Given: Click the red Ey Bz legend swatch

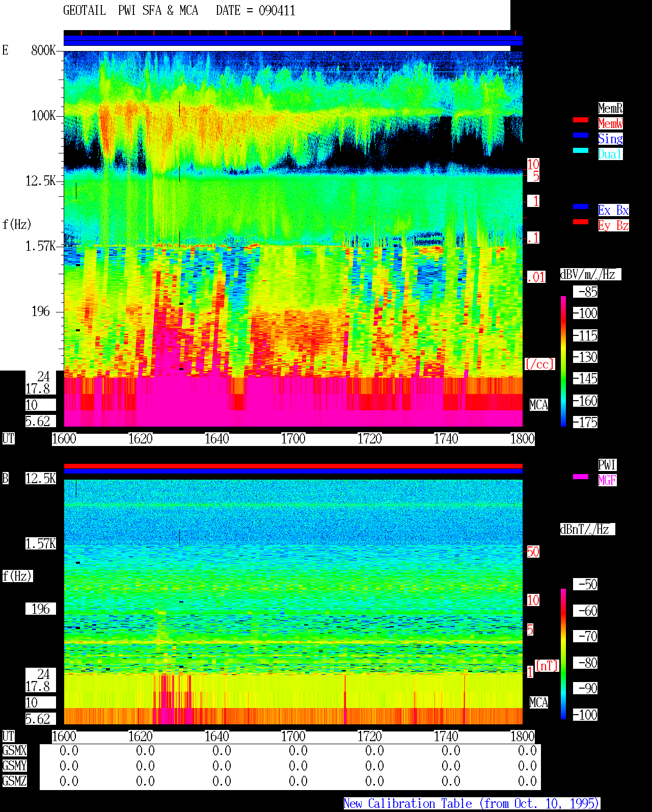Looking at the screenshot, I should [x=581, y=222].
